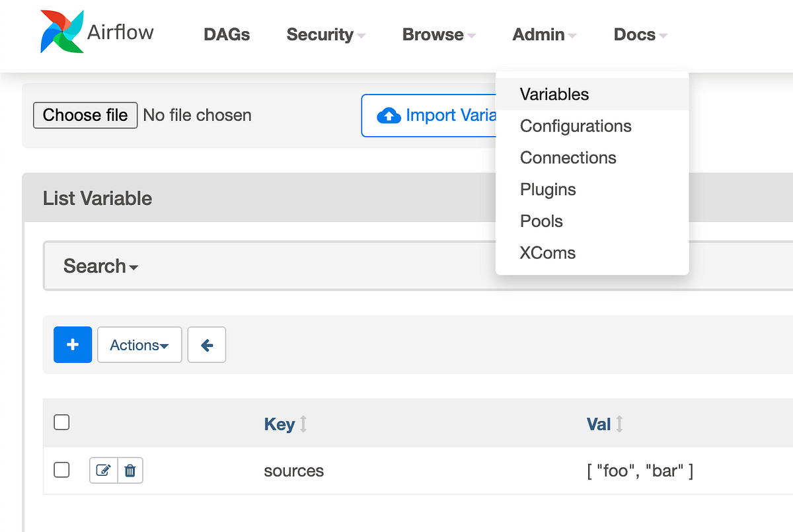The image size is (793, 532).
Task: Expand the Search dropdown
Action: (100, 266)
